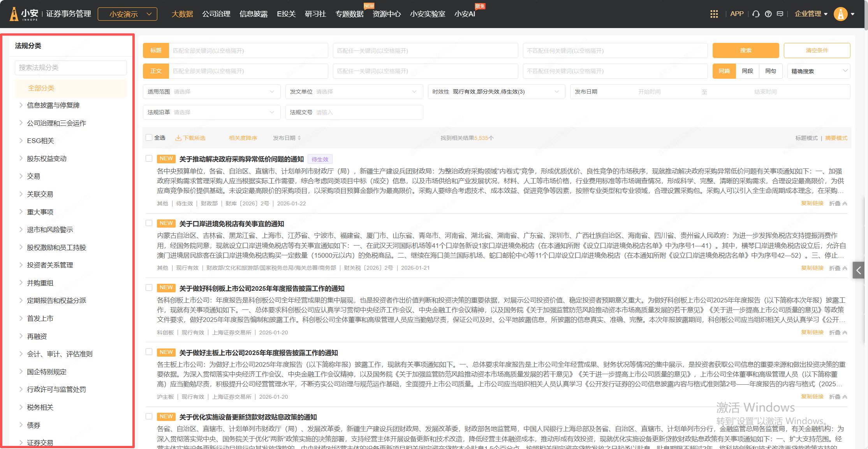The image size is (868, 449).
Task: Click the orange user avatar icon
Action: pos(840,14)
